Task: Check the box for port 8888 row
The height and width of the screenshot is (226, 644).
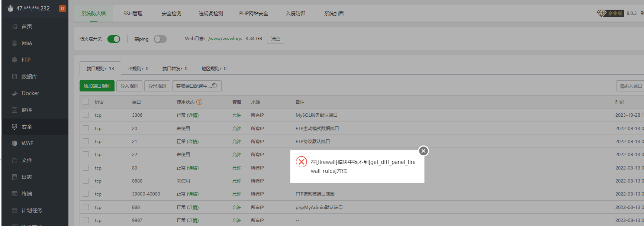Action: click(86, 181)
